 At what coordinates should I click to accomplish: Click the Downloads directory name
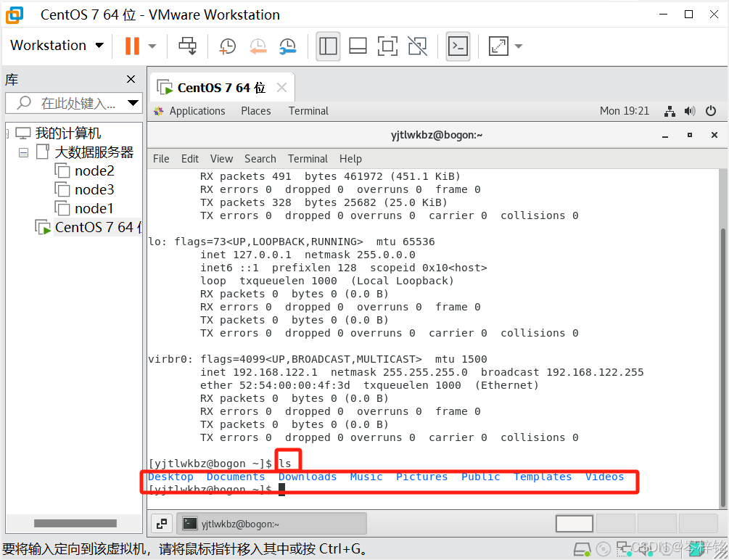(308, 477)
